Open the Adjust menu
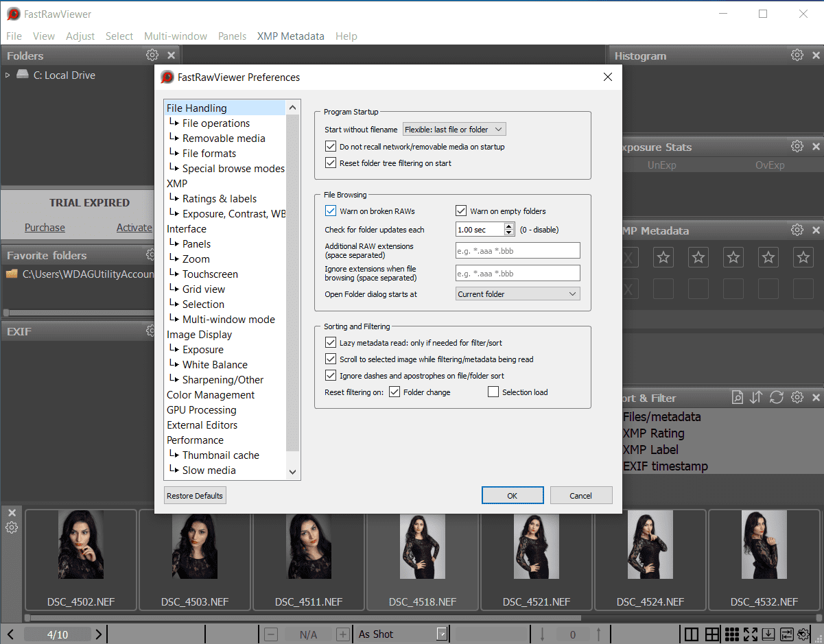Image resolution: width=824 pixels, height=644 pixels. 80,36
